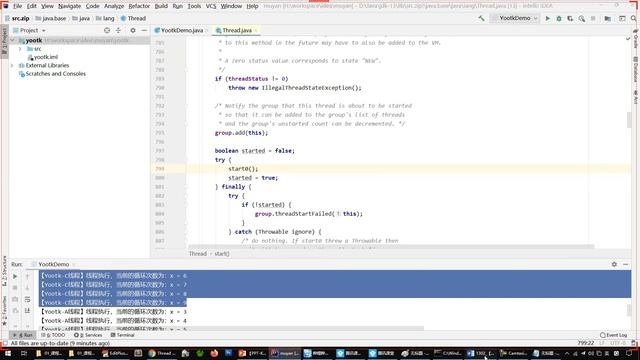Open Project Structure folder icon
This screenshot has width=640, height=360.
(608, 18)
